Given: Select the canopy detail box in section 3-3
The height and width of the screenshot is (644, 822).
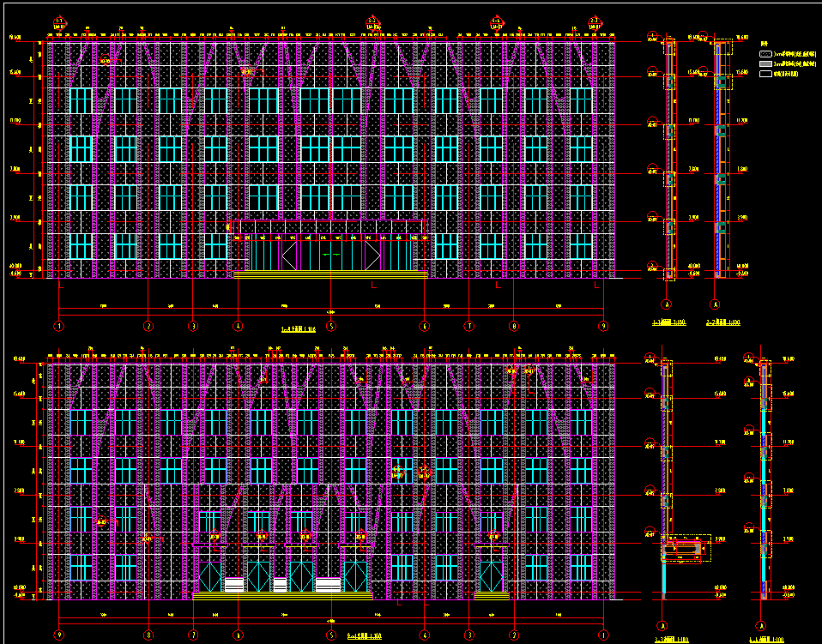Looking at the screenshot, I should coord(687,548).
